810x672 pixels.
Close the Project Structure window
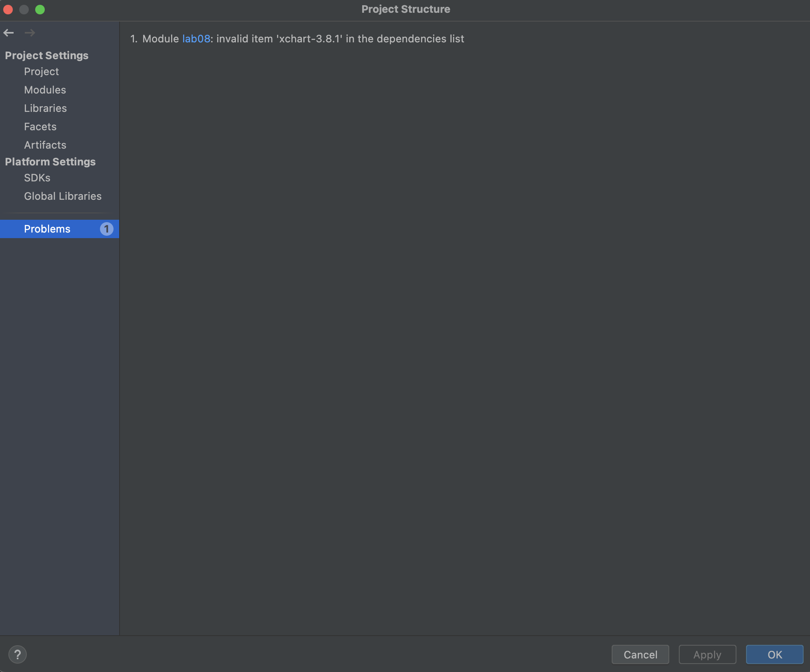tap(8, 9)
